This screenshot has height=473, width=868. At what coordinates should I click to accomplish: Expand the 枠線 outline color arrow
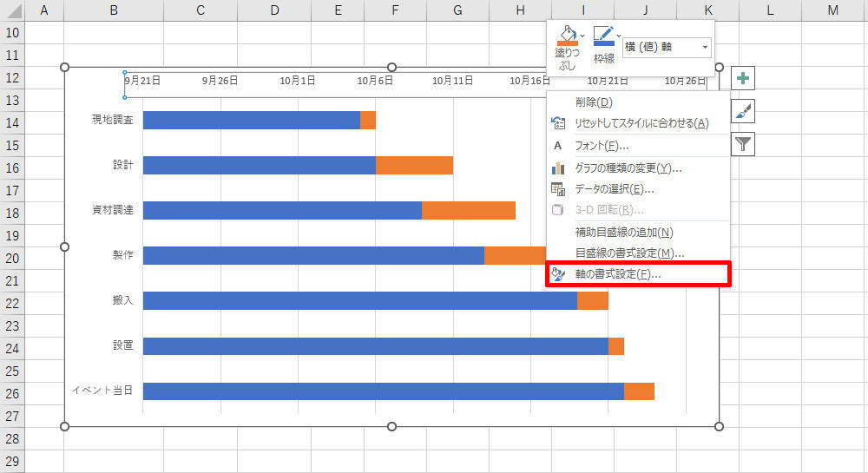pos(619,36)
